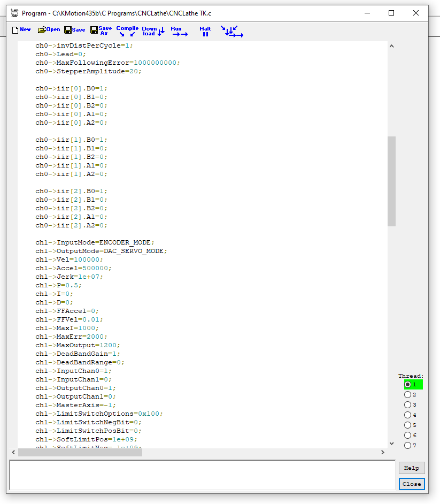Screen dimensions: 440x504
Task: Save the current program
Action: 74,30
